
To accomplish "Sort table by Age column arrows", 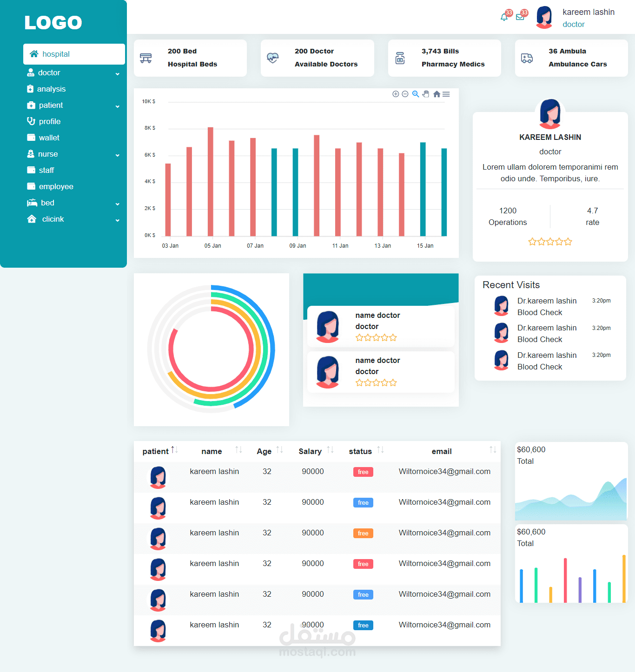I will [279, 449].
